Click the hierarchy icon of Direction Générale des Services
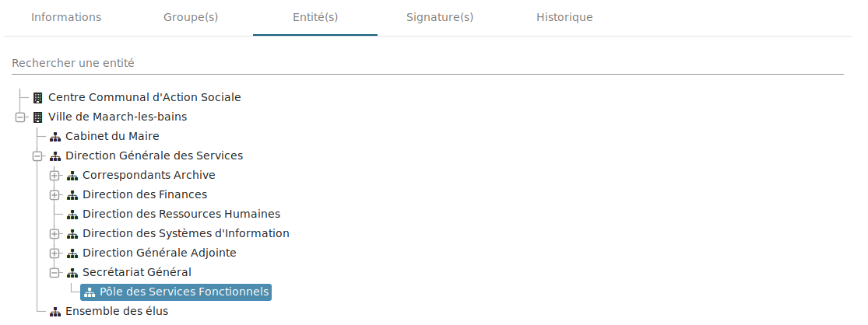868x325 pixels. tap(54, 156)
